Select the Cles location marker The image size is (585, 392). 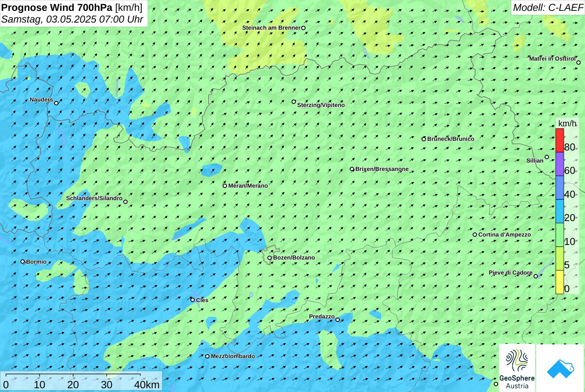point(193,300)
